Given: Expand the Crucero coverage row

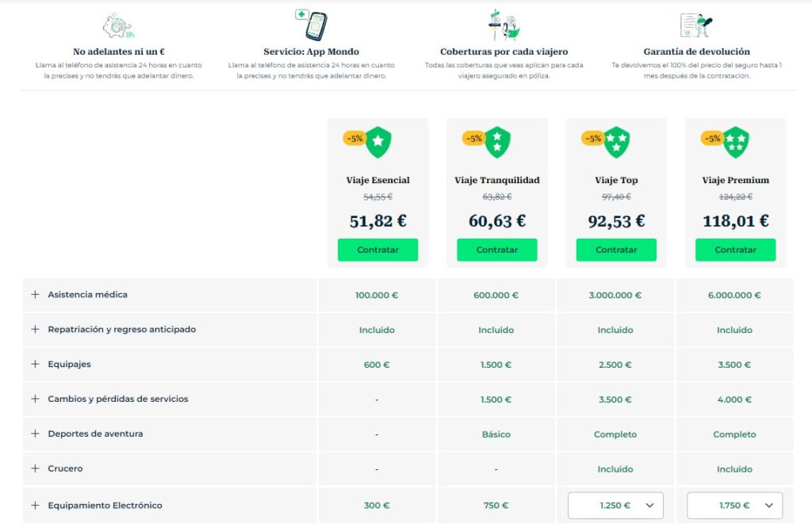Looking at the screenshot, I should coord(35,469).
